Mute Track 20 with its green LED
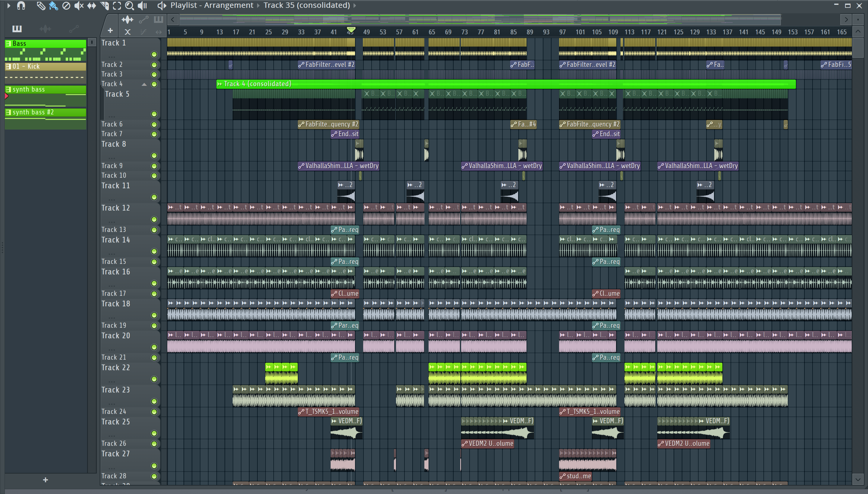The image size is (868, 494). coord(154,347)
